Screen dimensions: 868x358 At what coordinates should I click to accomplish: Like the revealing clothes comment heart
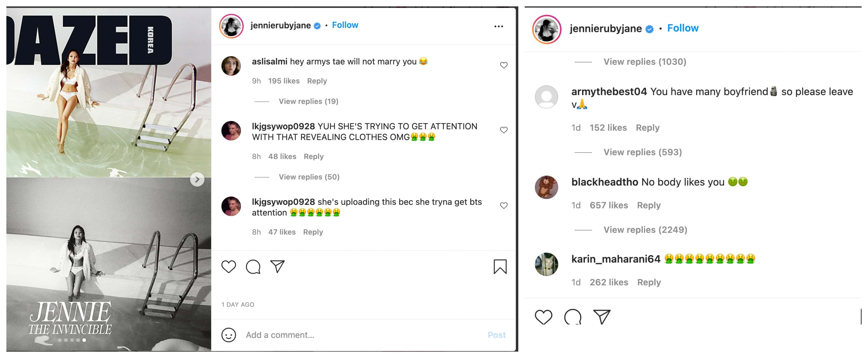point(504,130)
